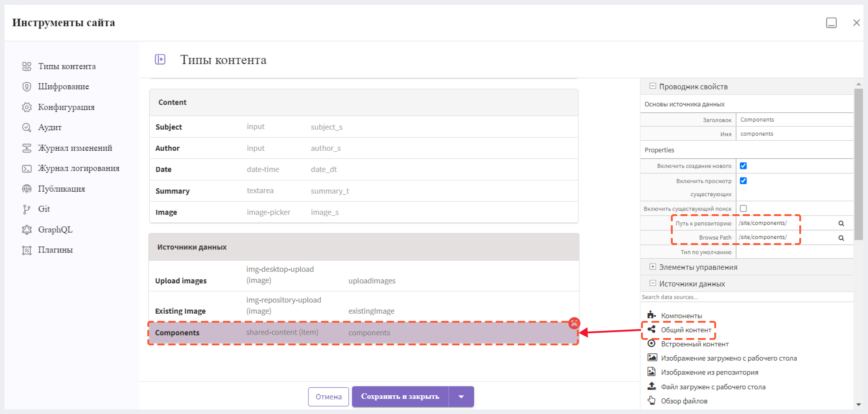The height and width of the screenshot is (414, 868).
Task: Click the Configuration gear icon
Action: [27, 107]
